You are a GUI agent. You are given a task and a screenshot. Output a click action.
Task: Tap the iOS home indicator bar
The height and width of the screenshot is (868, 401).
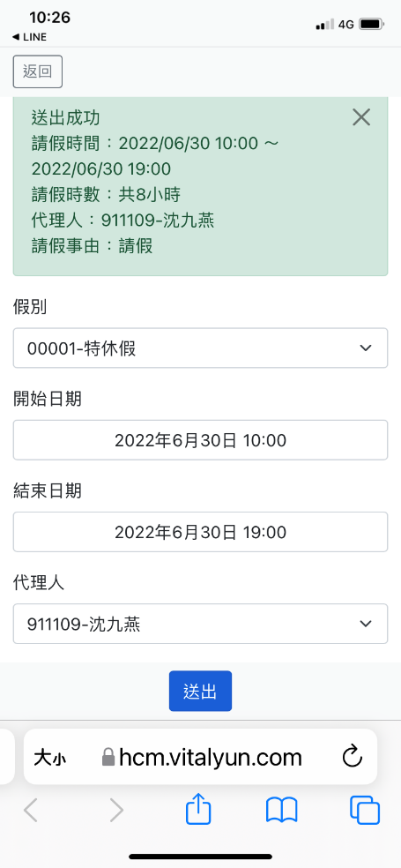200,857
